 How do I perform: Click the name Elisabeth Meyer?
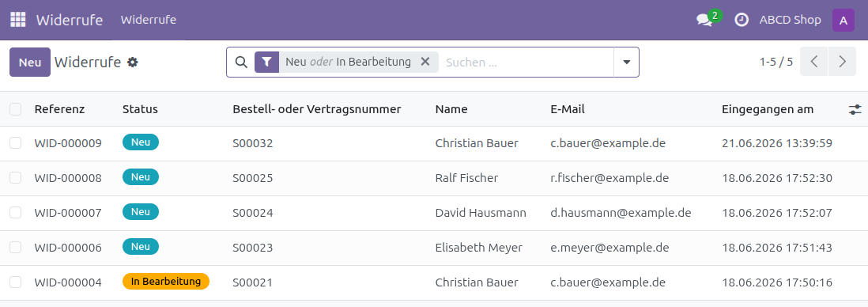[479, 248]
